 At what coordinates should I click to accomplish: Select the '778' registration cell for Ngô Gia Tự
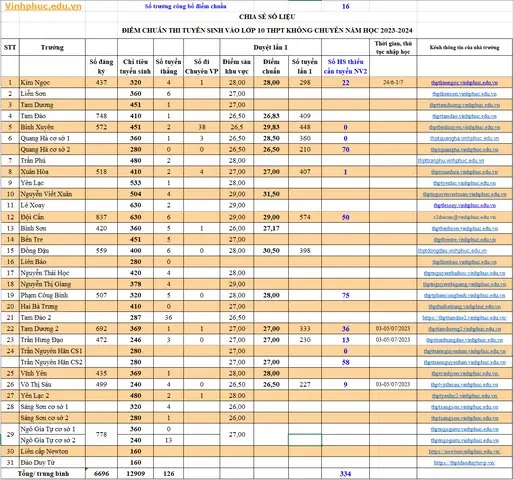[x=101, y=435]
